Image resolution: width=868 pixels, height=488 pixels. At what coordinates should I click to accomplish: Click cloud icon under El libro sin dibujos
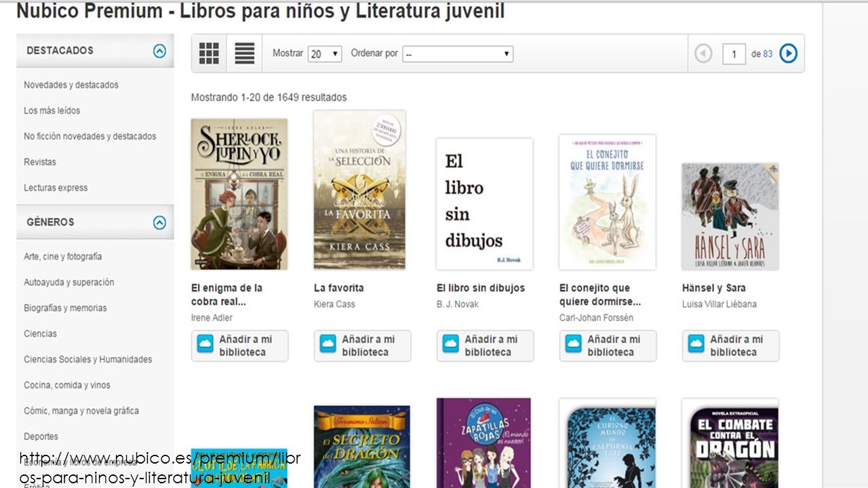[450, 344]
